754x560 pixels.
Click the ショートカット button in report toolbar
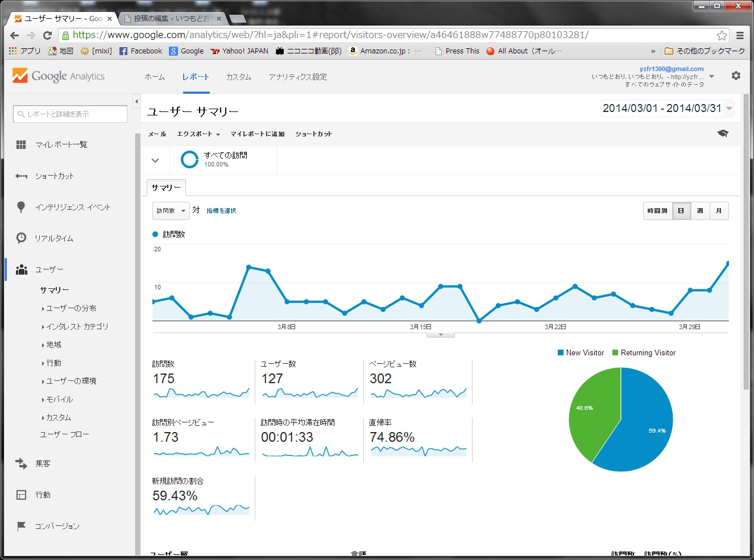tap(313, 134)
